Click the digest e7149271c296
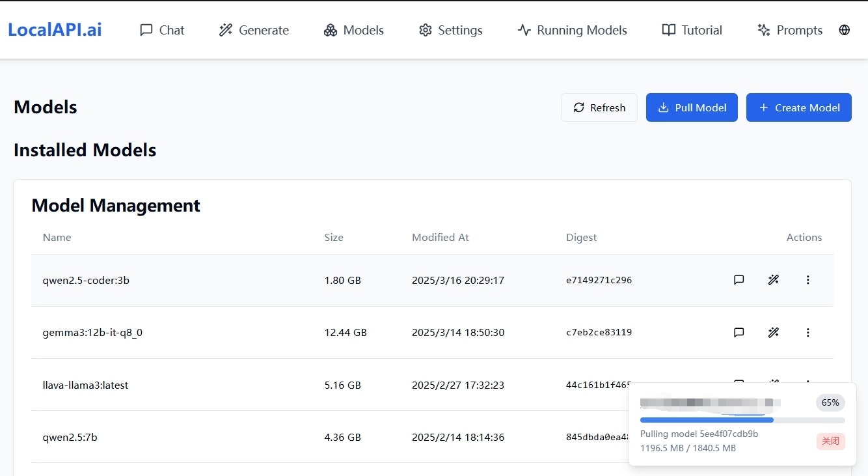868x476 pixels. pyautogui.click(x=599, y=280)
